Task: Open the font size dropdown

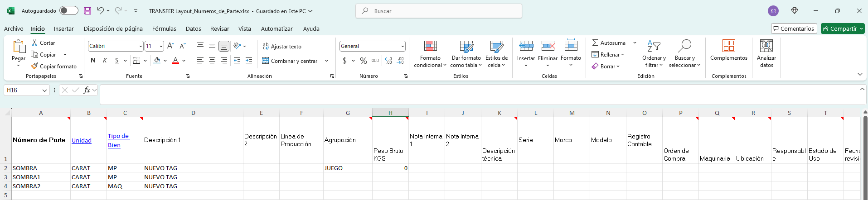Action: pyautogui.click(x=161, y=46)
